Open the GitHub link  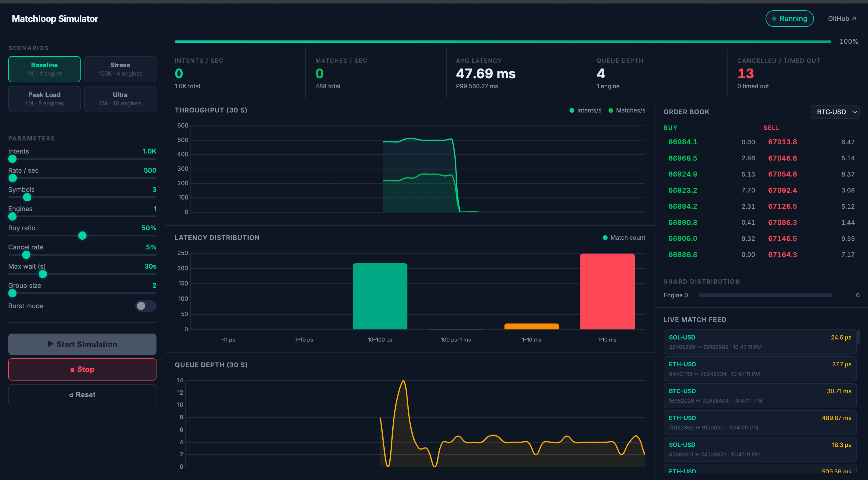[842, 19]
